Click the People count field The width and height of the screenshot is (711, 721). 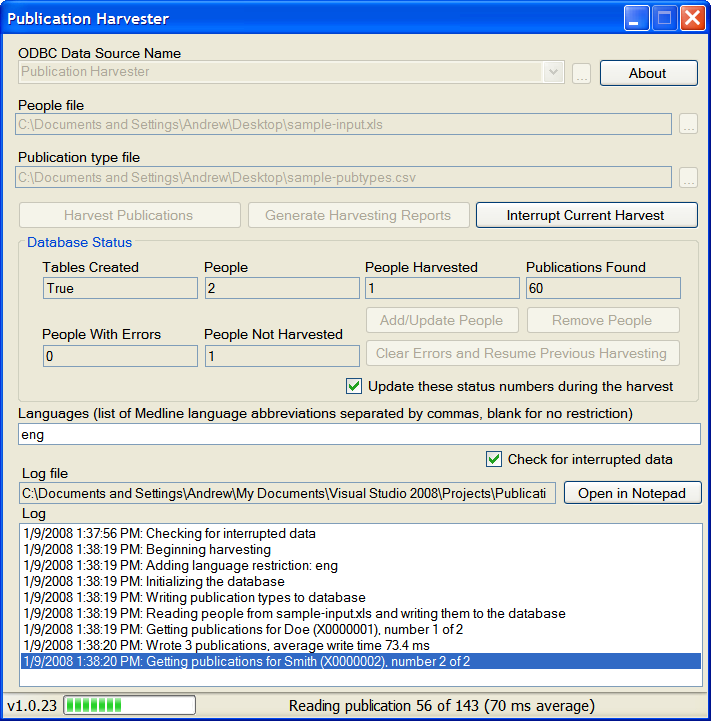(x=282, y=288)
